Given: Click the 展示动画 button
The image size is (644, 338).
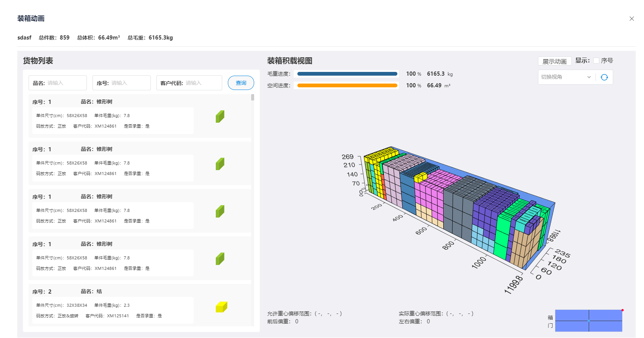Looking at the screenshot, I should [x=555, y=61].
